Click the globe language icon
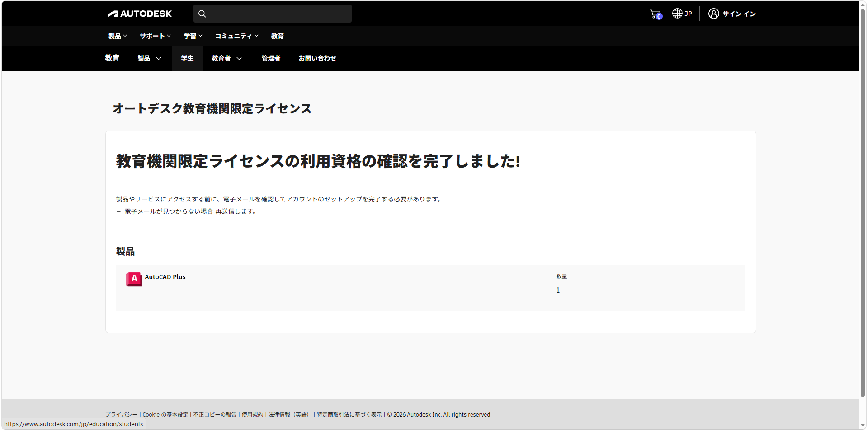The image size is (868, 431). (x=677, y=14)
